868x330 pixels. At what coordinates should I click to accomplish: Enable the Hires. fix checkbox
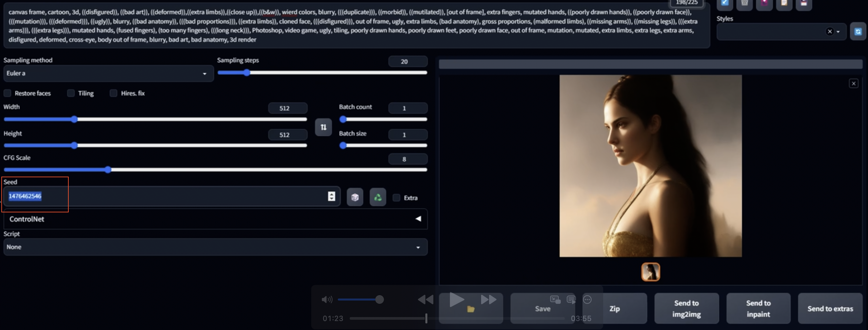(113, 93)
